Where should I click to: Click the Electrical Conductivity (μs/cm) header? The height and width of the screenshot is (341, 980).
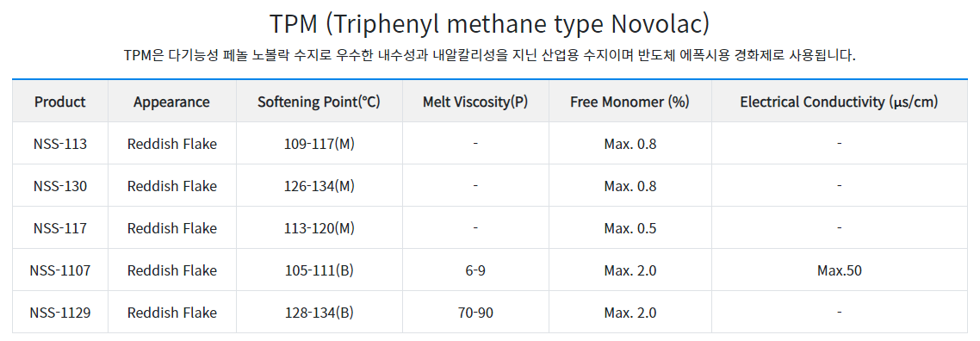click(x=840, y=102)
